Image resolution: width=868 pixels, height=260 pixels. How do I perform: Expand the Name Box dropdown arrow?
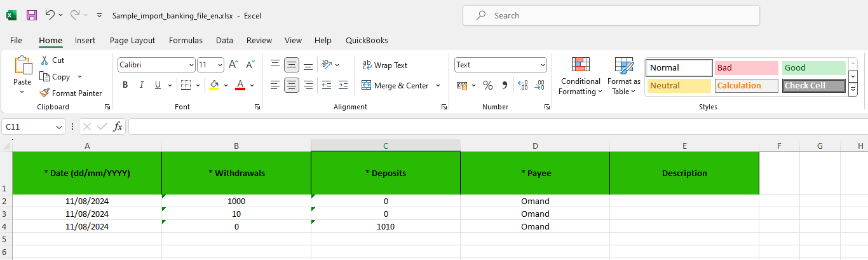pyautogui.click(x=59, y=127)
